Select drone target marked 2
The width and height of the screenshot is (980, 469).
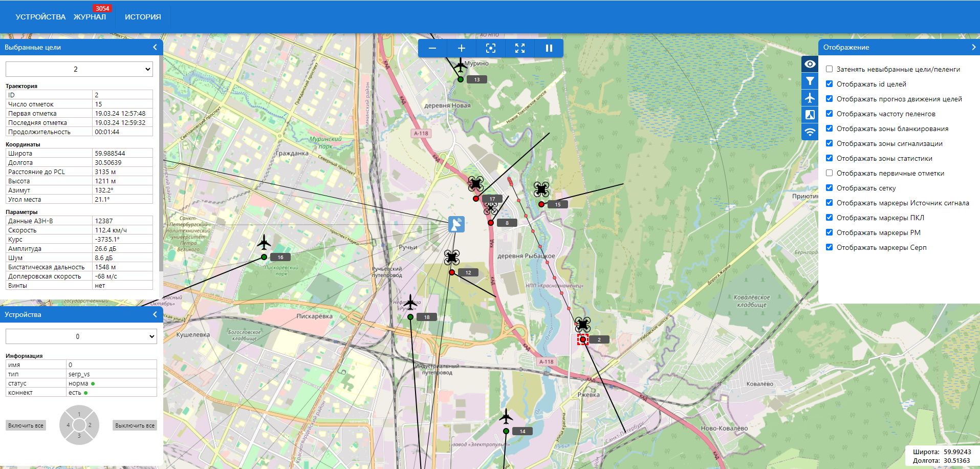(582, 325)
